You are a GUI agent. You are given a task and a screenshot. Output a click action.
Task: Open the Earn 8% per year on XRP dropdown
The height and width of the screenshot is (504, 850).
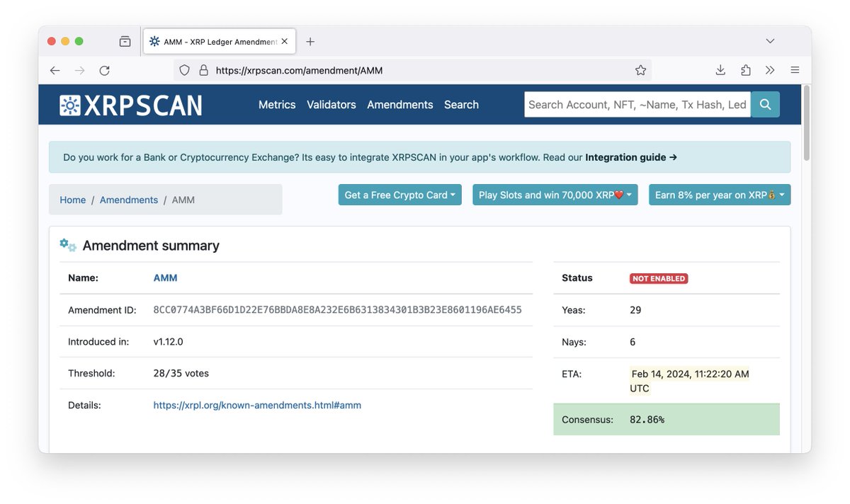coord(720,195)
